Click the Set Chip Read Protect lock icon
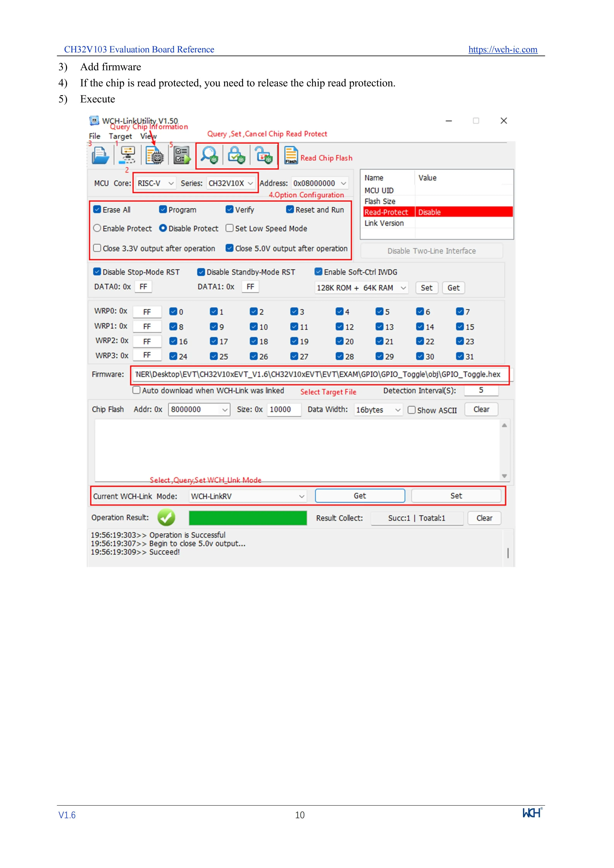Image resolution: width=614 pixels, height=868 pixels. coord(236,155)
